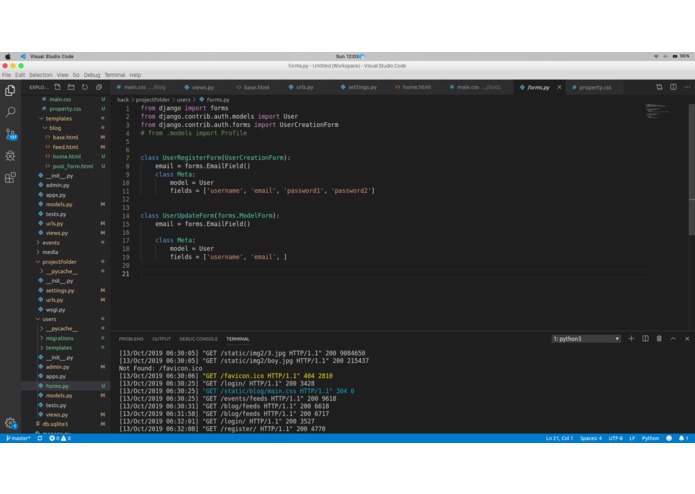
Task: Switch to the views.py tab
Action: (203, 87)
